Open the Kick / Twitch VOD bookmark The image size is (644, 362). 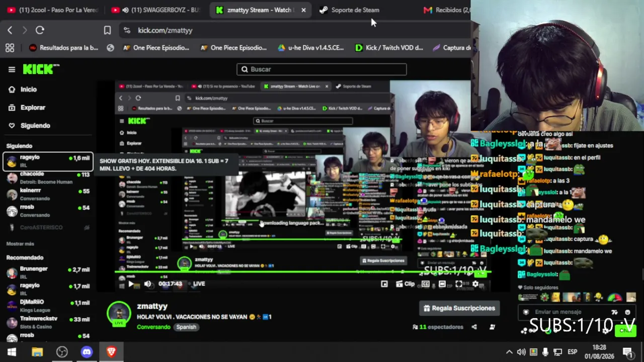[x=388, y=48]
